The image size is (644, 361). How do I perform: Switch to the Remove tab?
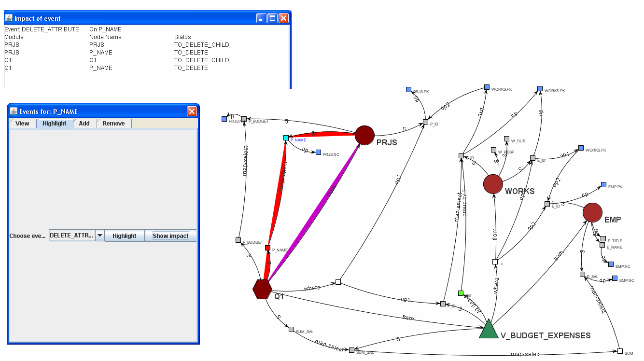(x=113, y=124)
